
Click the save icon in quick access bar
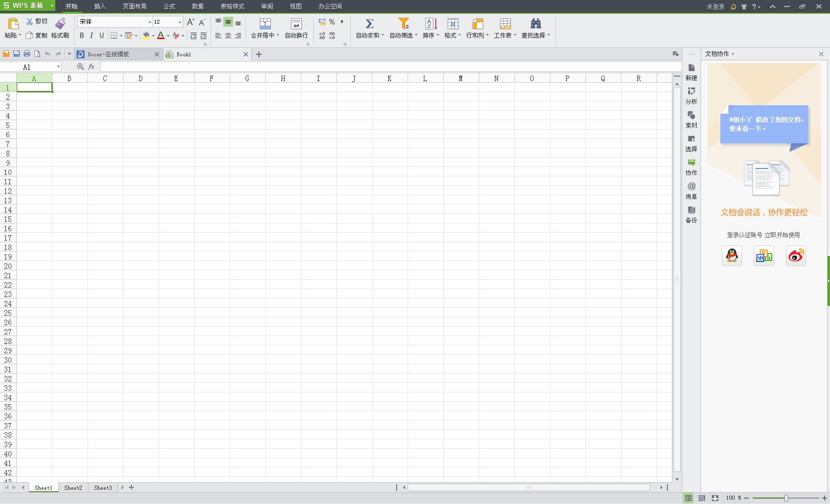(x=16, y=54)
